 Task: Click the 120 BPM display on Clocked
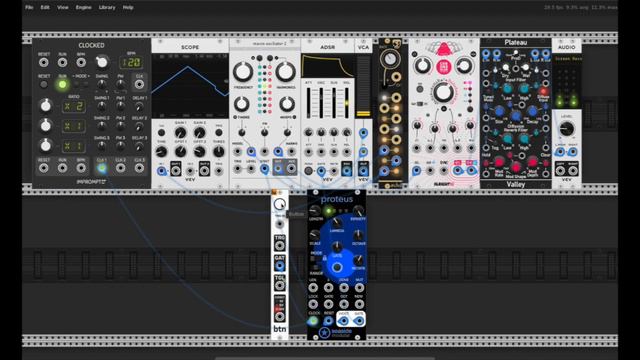[x=131, y=62]
